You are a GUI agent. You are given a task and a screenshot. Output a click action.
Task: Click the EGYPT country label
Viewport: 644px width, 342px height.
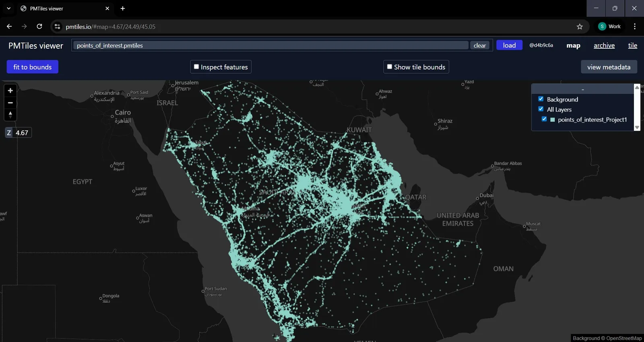coord(83,182)
